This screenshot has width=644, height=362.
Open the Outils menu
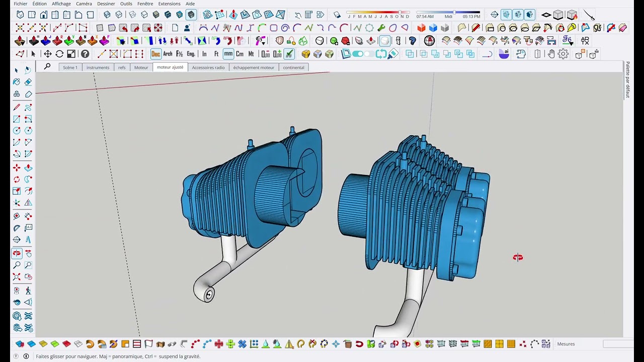tap(126, 4)
